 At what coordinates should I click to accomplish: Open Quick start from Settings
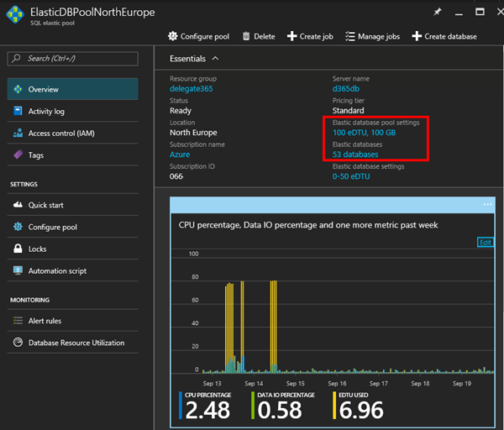(45, 205)
